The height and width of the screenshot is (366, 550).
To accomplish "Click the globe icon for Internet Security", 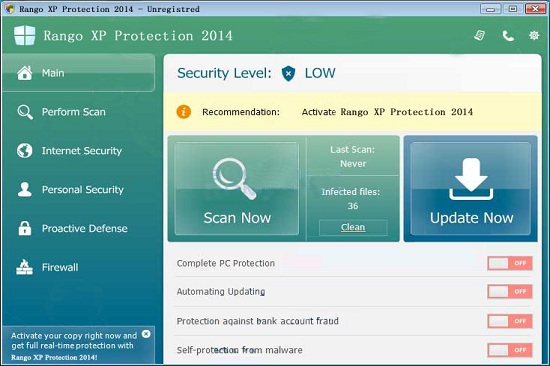I will pos(25,151).
